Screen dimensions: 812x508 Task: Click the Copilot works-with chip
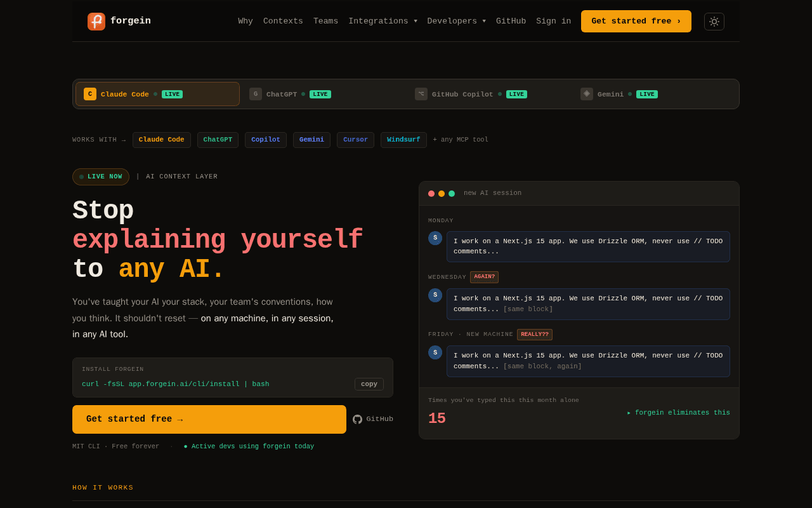266,140
